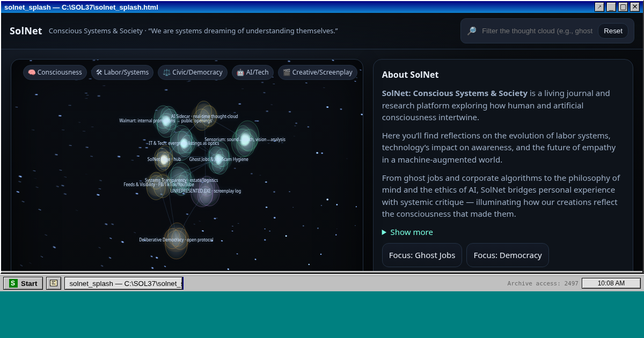The height and width of the screenshot is (338, 644).
Task: Toggle the Consciousness category filter
Action: coord(55,72)
